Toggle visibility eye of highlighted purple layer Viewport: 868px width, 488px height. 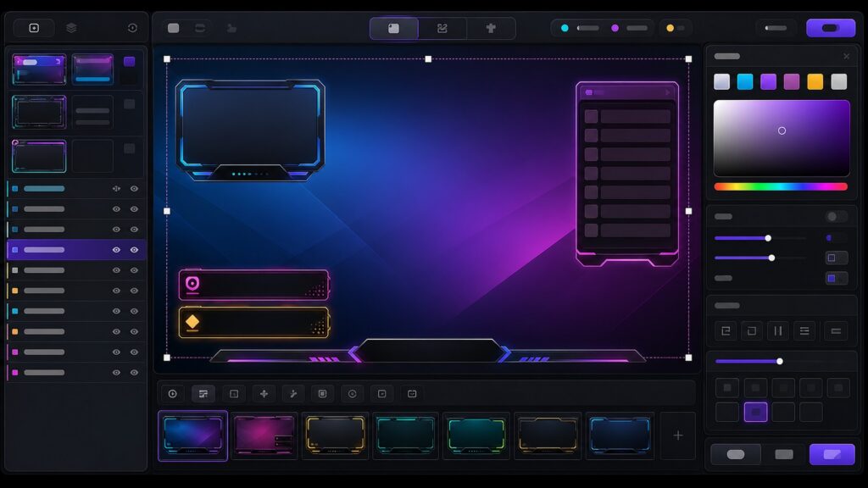[116, 250]
